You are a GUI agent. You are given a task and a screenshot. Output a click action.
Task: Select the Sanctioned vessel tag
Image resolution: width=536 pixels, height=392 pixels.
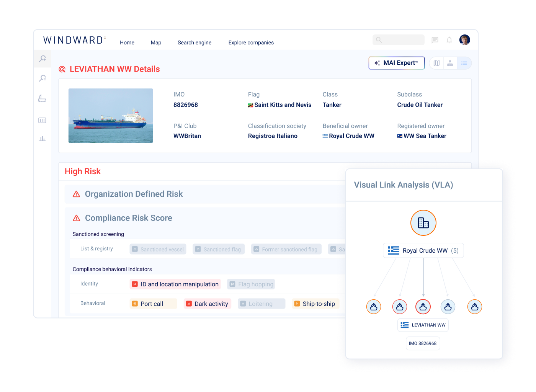pos(158,249)
